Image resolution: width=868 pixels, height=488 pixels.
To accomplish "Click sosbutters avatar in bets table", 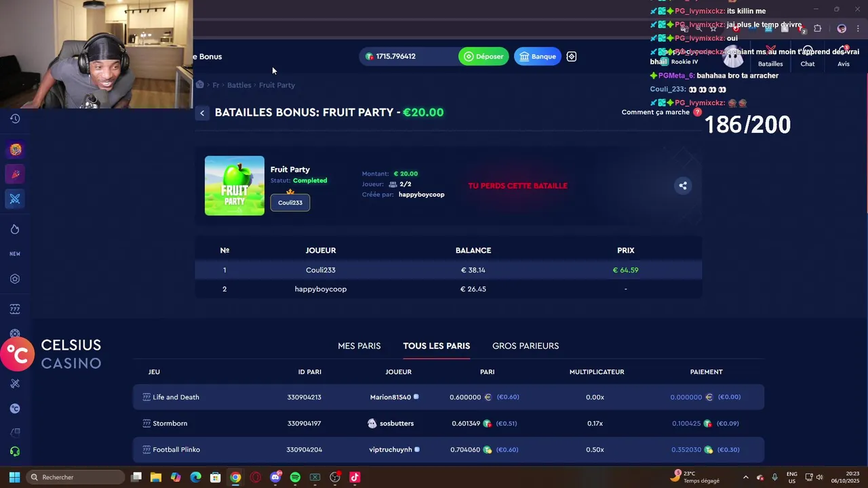I will click(372, 423).
